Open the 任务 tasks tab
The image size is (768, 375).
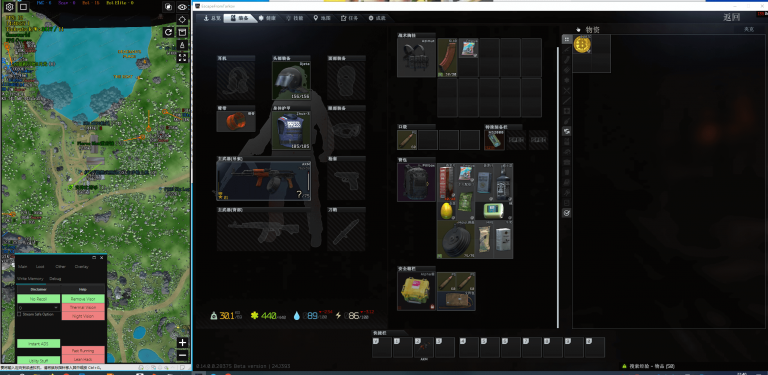350,18
